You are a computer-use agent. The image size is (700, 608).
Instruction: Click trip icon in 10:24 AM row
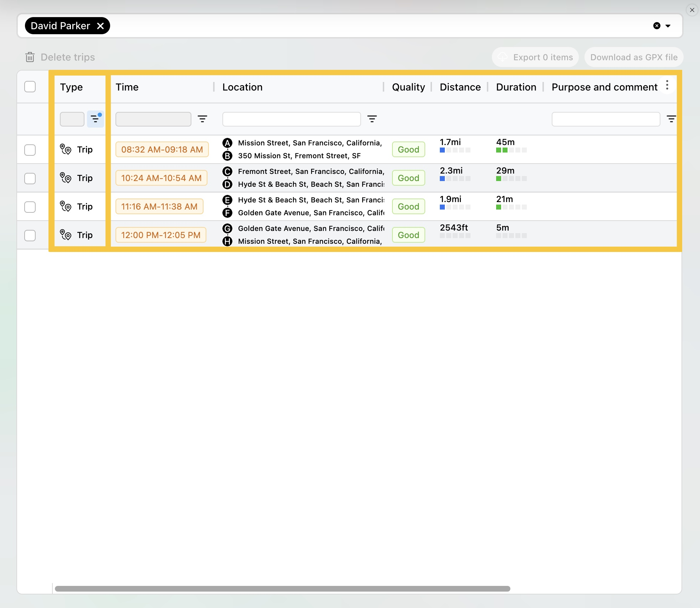[x=66, y=178]
